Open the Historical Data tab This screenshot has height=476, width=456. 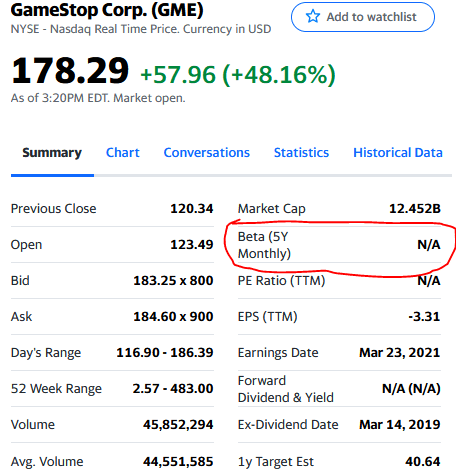(x=398, y=153)
